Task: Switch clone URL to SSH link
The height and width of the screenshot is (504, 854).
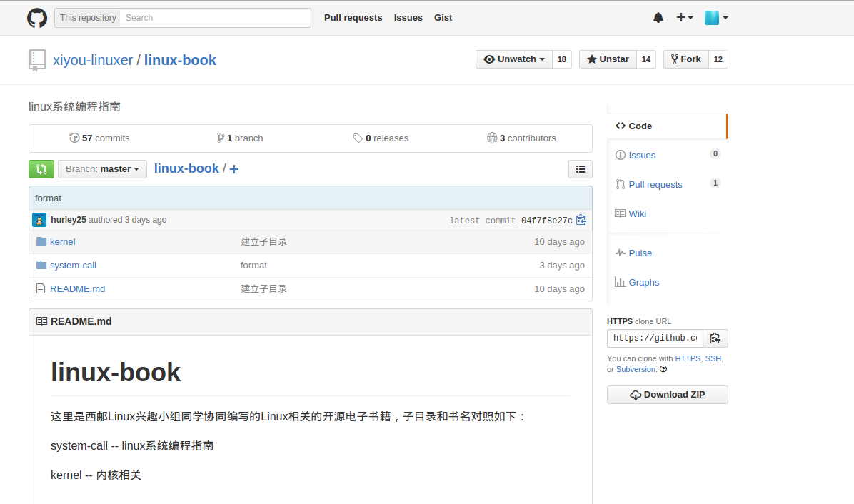Action: (713, 358)
